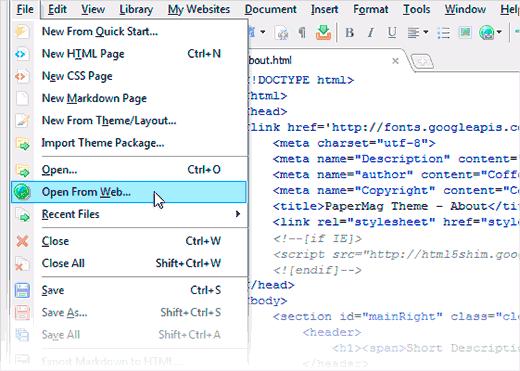
Task: Click the new tab button beside about.html
Action: (422, 61)
